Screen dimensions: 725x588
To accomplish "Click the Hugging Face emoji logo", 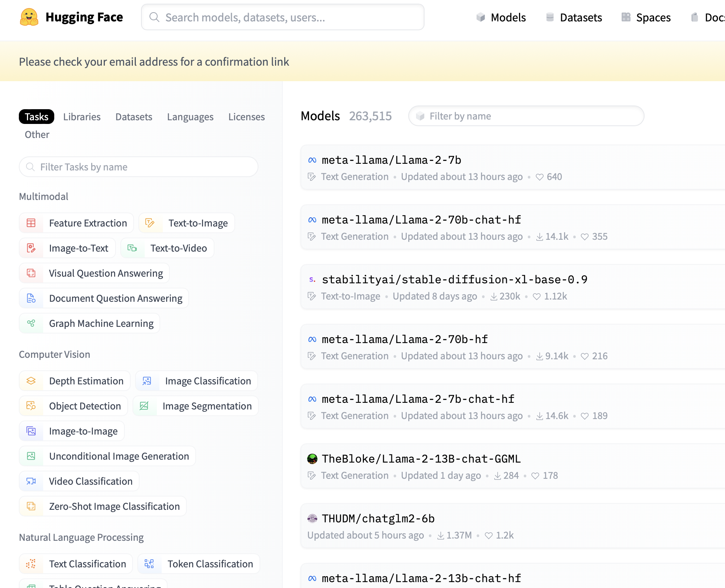I will pos(29,17).
